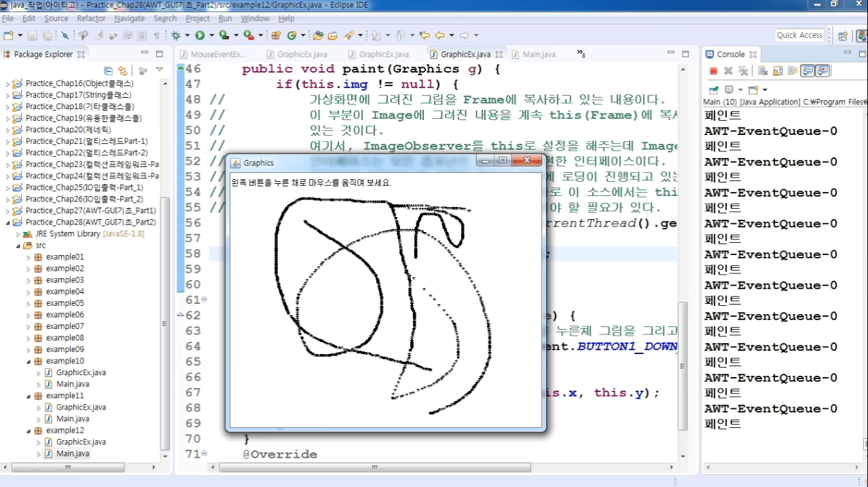Toggle Scroll Lock in Console

coord(777,71)
